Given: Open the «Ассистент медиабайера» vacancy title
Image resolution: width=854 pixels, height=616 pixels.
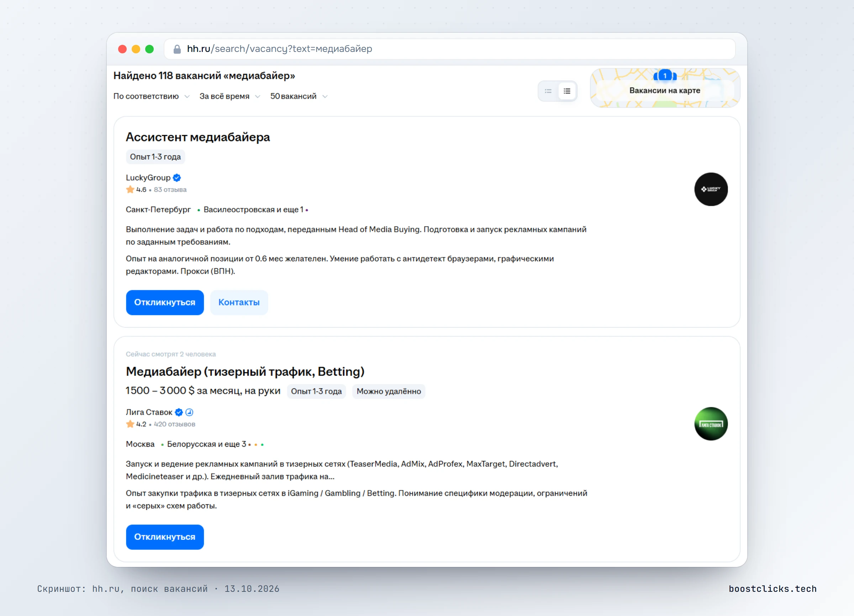Looking at the screenshot, I should pyautogui.click(x=198, y=137).
